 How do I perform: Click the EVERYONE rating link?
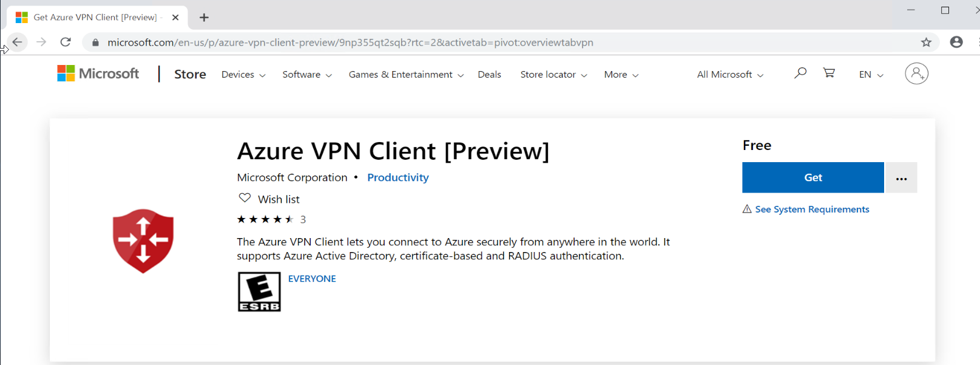(x=312, y=278)
